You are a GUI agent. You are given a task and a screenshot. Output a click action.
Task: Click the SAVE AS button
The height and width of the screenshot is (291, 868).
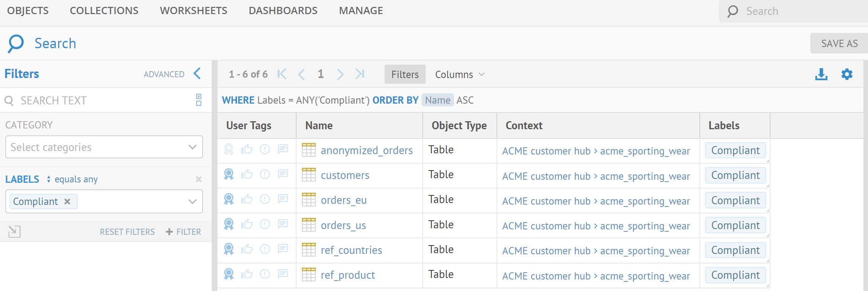pos(839,44)
